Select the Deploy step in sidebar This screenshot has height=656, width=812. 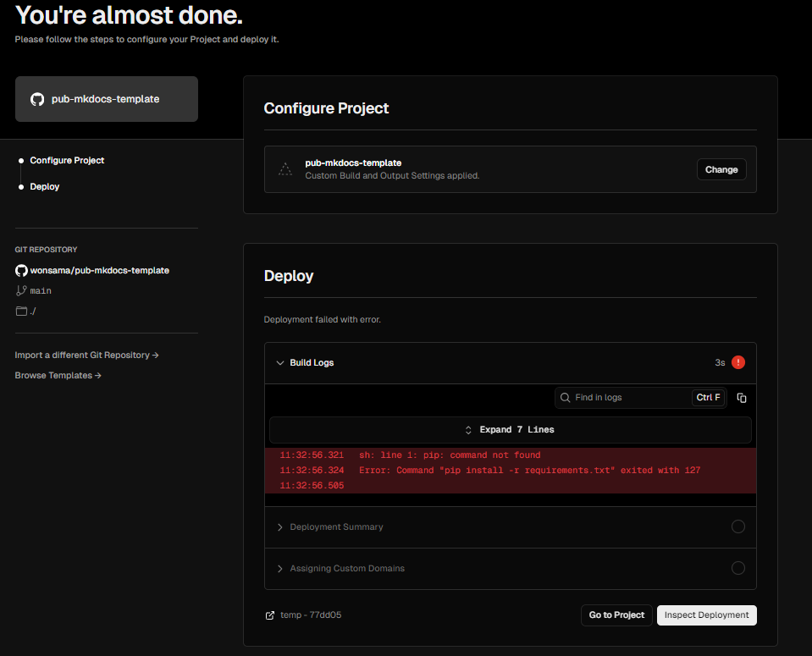click(45, 186)
